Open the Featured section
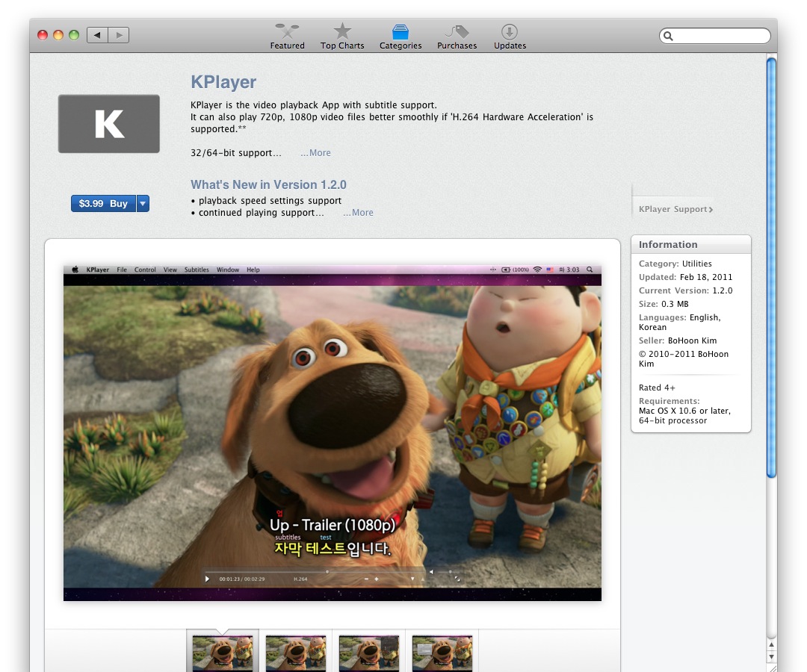The width and height of the screenshot is (807, 672). [287, 36]
